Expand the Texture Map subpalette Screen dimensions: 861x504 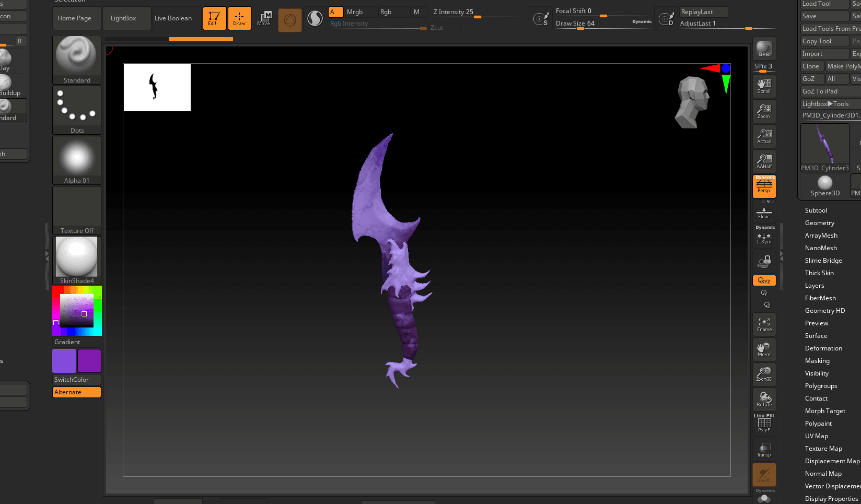click(823, 449)
